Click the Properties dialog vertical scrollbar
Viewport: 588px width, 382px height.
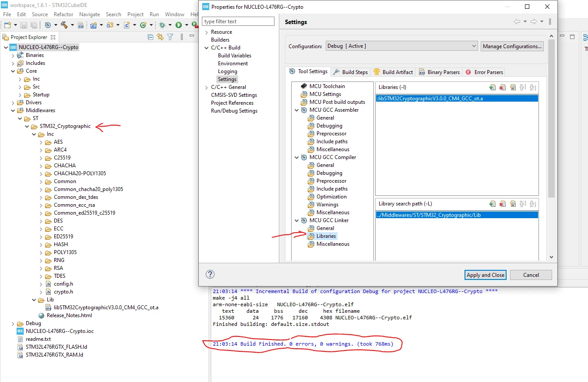(x=552, y=118)
